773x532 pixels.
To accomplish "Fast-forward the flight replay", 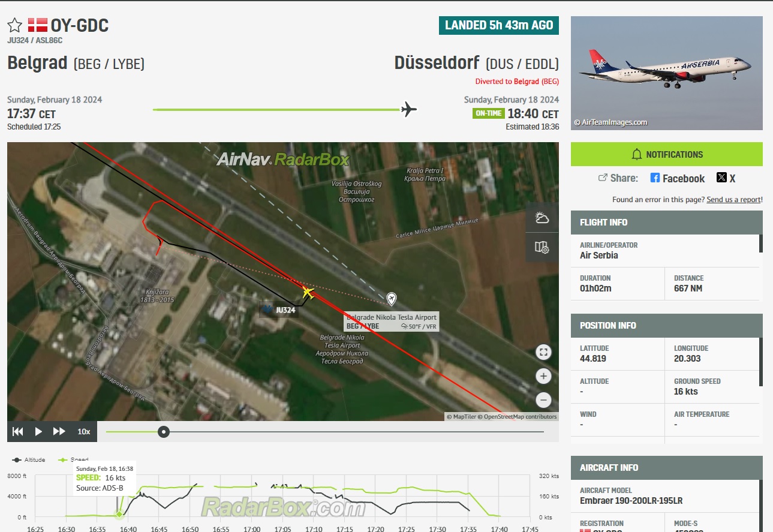I will [59, 431].
